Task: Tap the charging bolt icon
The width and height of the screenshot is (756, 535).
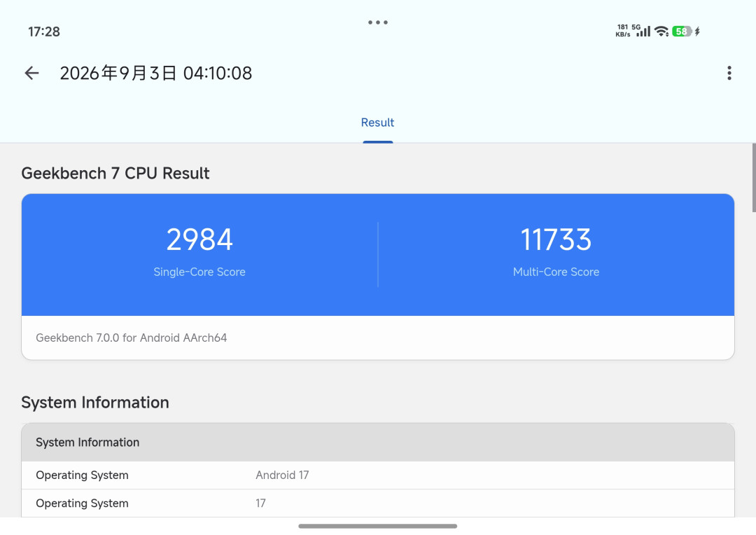Action: pyautogui.click(x=697, y=32)
